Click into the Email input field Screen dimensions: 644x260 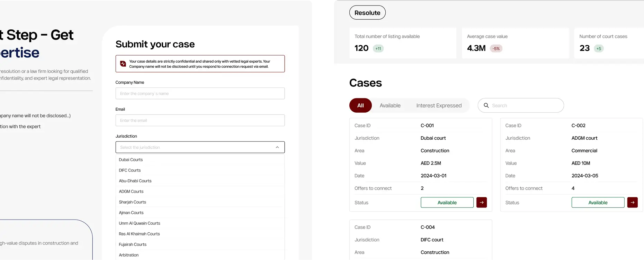tap(200, 120)
